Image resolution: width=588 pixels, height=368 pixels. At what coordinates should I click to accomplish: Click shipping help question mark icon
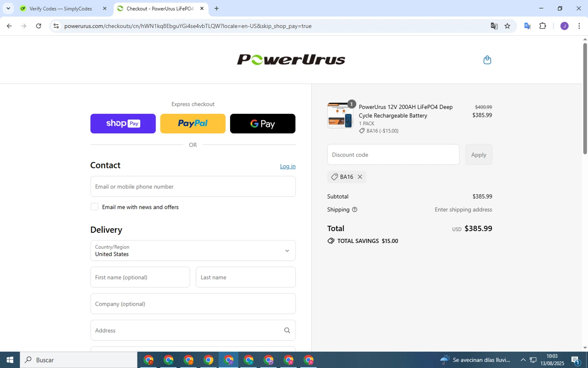[x=355, y=210]
